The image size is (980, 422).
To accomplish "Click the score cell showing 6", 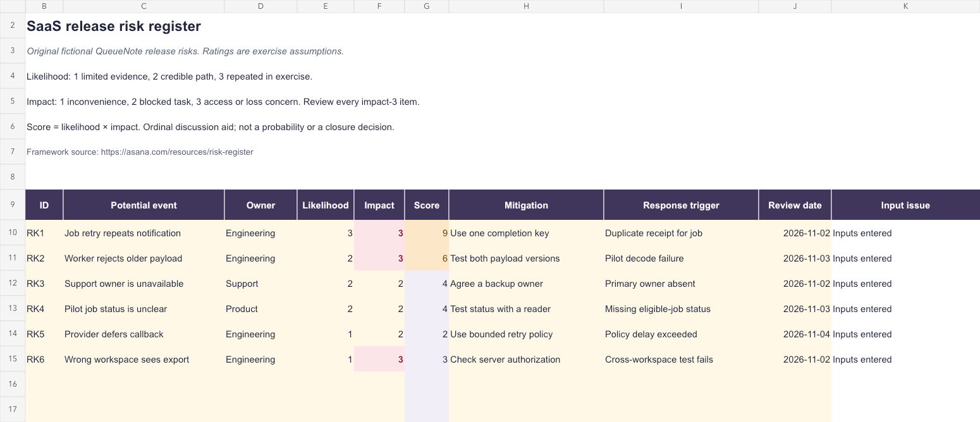I will (x=427, y=258).
